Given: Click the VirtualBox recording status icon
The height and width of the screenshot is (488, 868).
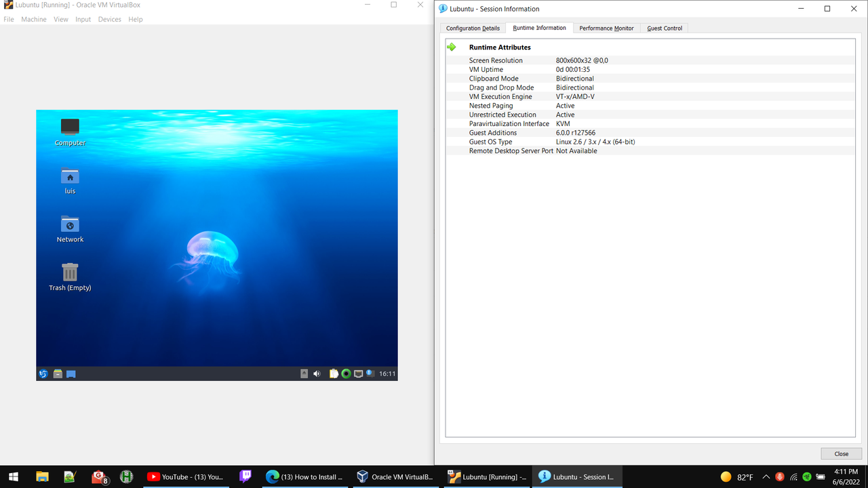Looking at the screenshot, I should click(346, 373).
